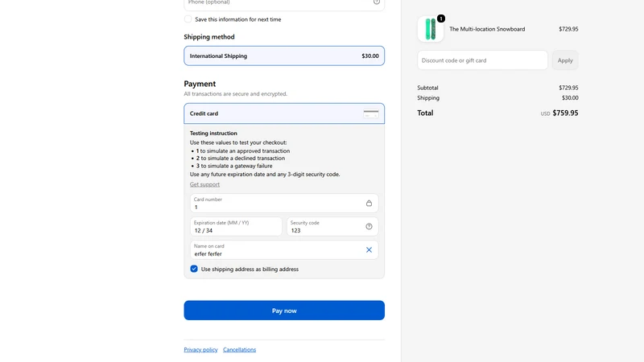The height and width of the screenshot is (362, 644).
Task: Click the item quantity badge on snowboard
Action: (440, 19)
